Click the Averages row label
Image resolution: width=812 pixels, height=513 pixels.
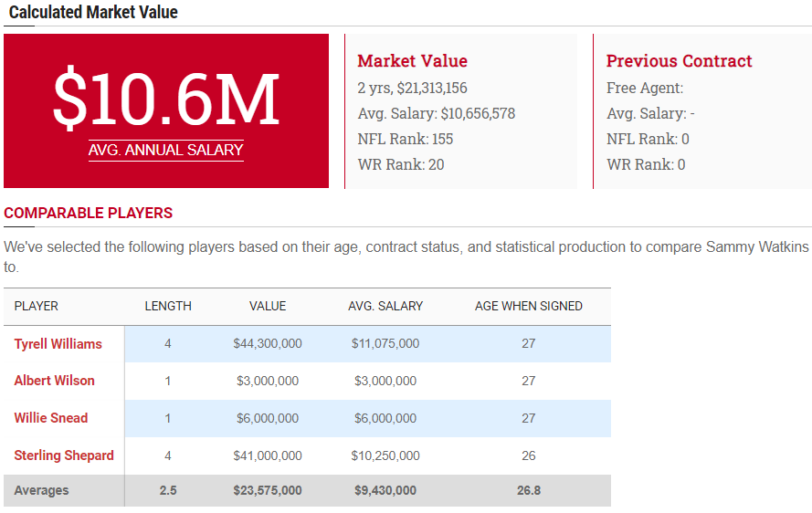[x=42, y=490]
